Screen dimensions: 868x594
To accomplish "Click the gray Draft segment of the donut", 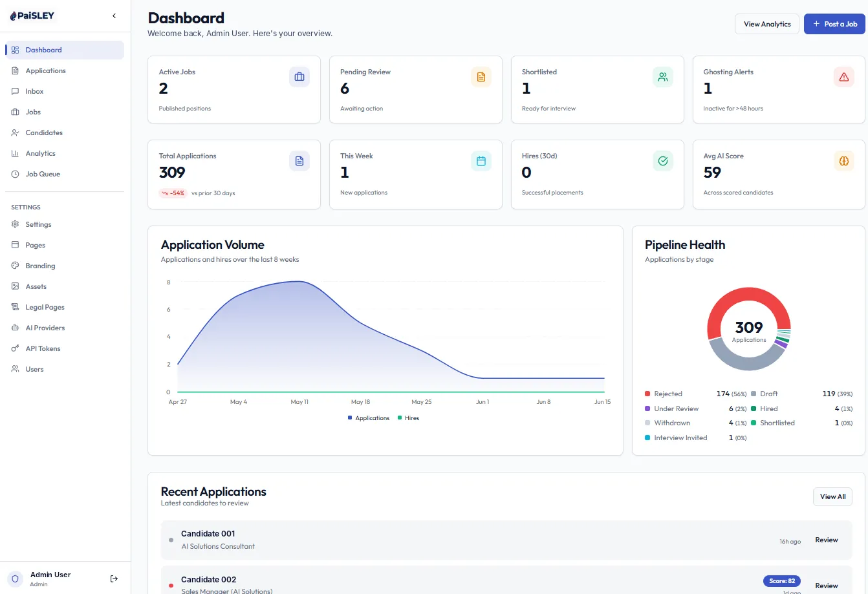I will [745, 363].
